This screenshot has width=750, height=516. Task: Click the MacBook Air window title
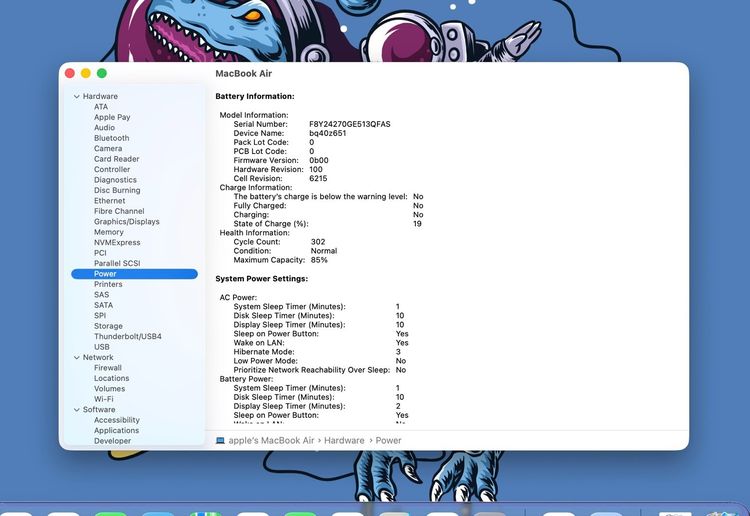coord(243,74)
